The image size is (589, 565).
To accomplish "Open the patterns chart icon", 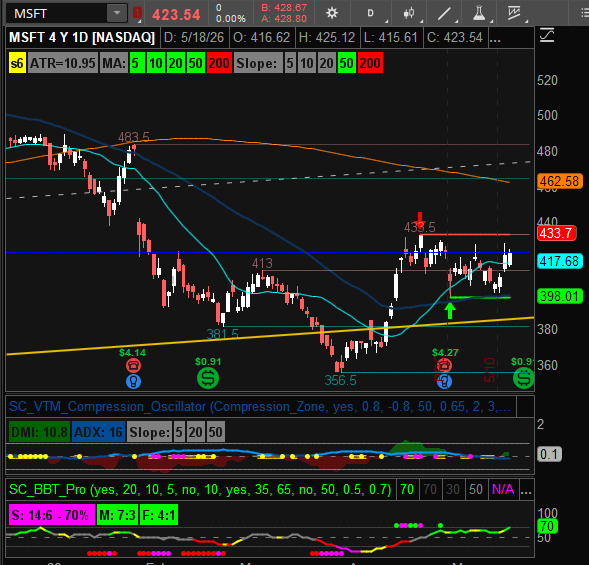I will coord(513,14).
